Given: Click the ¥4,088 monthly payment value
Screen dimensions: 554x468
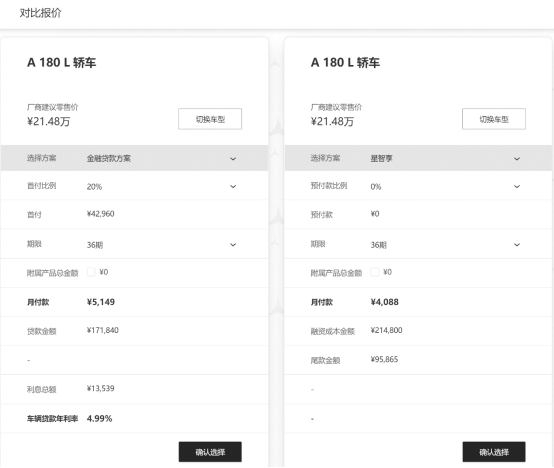Looking at the screenshot, I should pyautogui.click(x=384, y=302).
